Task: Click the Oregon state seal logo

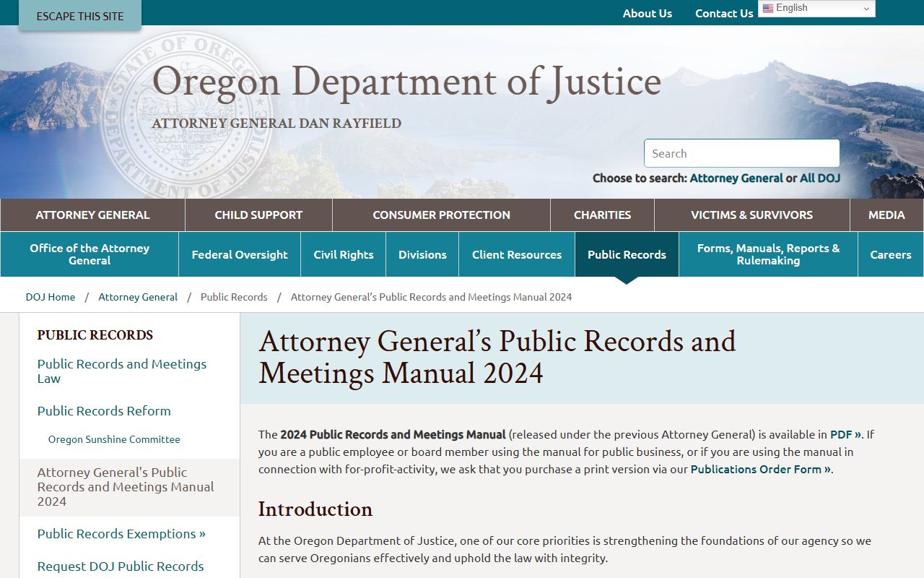Action: (x=186, y=114)
